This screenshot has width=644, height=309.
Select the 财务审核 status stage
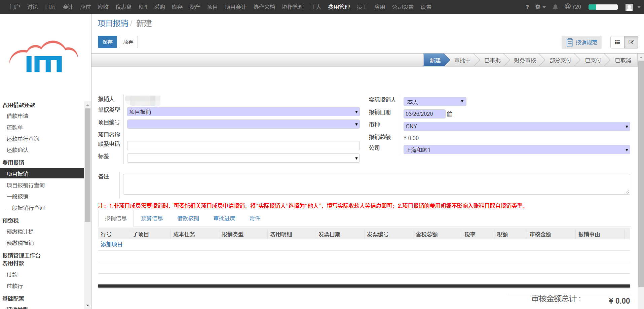tap(525, 60)
